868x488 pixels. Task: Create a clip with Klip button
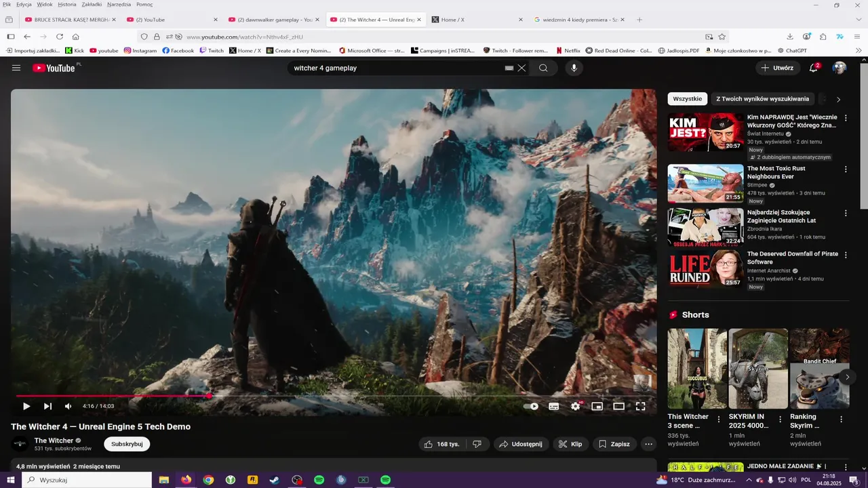[570, 444]
